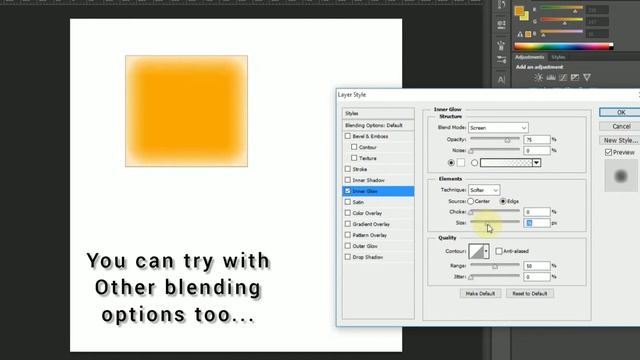The width and height of the screenshot is (640, 360).
Task: Select the Edge source radio button
Action: [x=503, y=201]
